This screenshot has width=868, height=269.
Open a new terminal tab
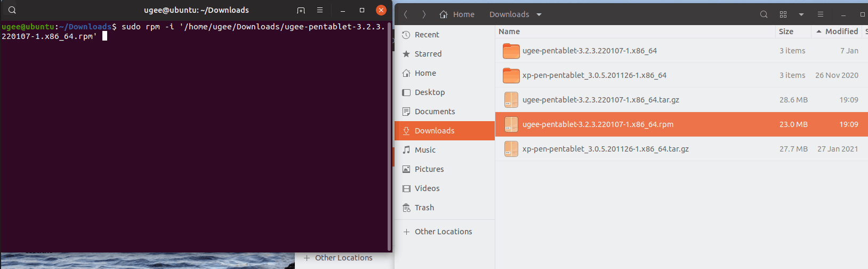301,10
